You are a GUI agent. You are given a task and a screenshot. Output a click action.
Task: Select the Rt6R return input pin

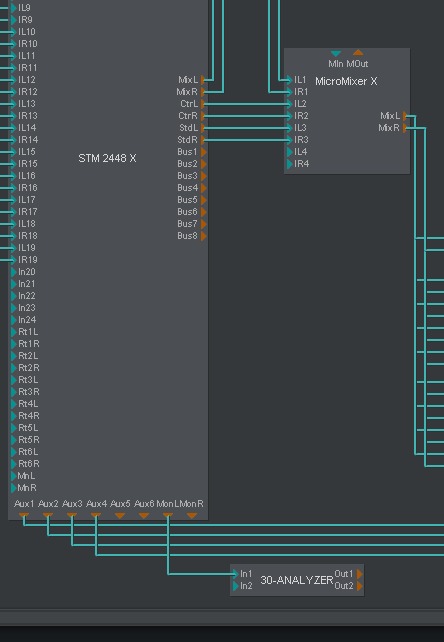tap(14, 464)
